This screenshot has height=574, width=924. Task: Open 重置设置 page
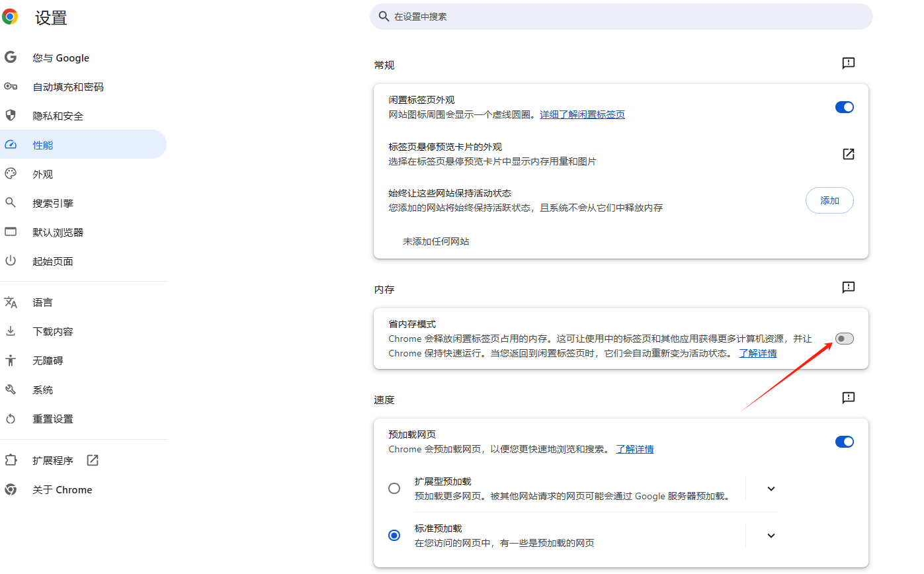83,419
